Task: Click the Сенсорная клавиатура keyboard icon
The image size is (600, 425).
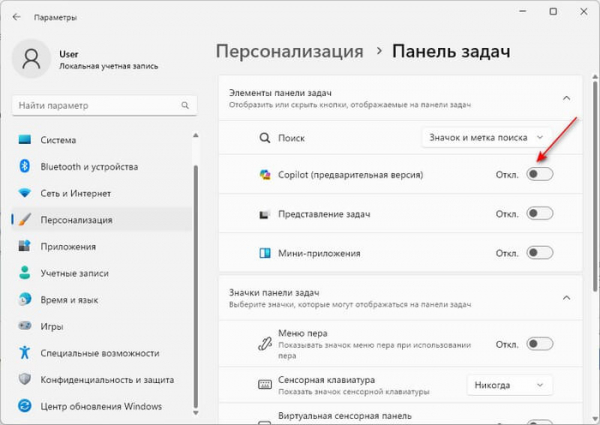Action: click(x=265, y=384)
